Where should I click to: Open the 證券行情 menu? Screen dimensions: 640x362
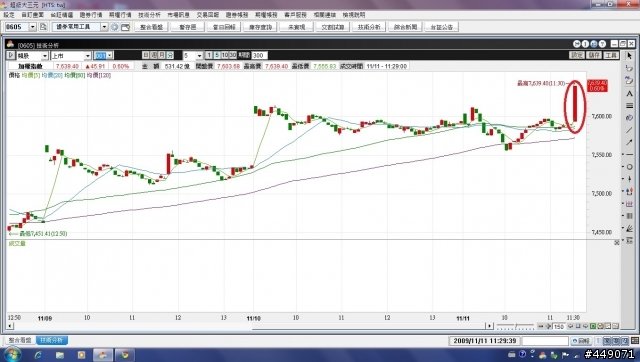coord(91,15)
